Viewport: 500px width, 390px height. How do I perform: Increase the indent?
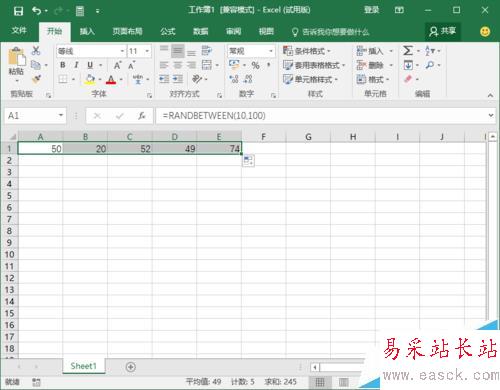pyautogui.click(x=178, y=79)
